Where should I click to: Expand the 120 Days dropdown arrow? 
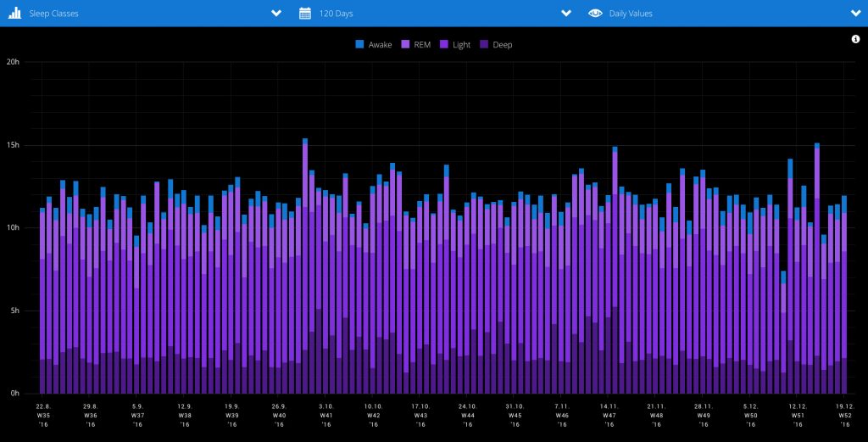[565, 14]
